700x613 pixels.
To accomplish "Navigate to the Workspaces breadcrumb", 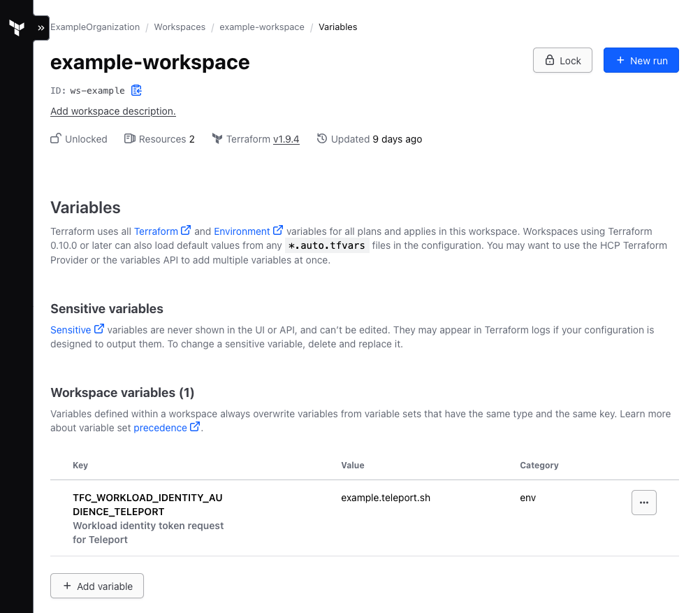I will click(x=180, y=27).
